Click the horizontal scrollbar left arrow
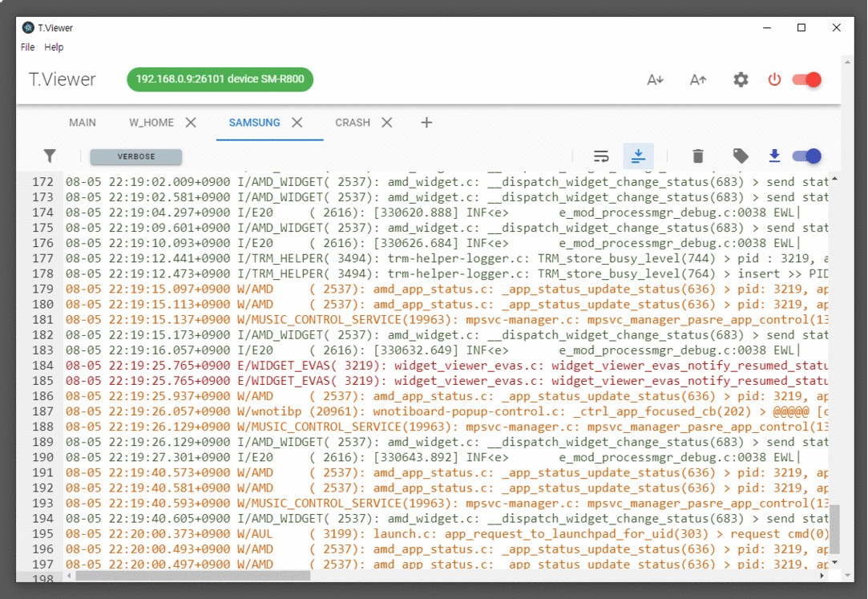This screenshot has height=599, width=868. pyautogui.click(x=69, y=576)
